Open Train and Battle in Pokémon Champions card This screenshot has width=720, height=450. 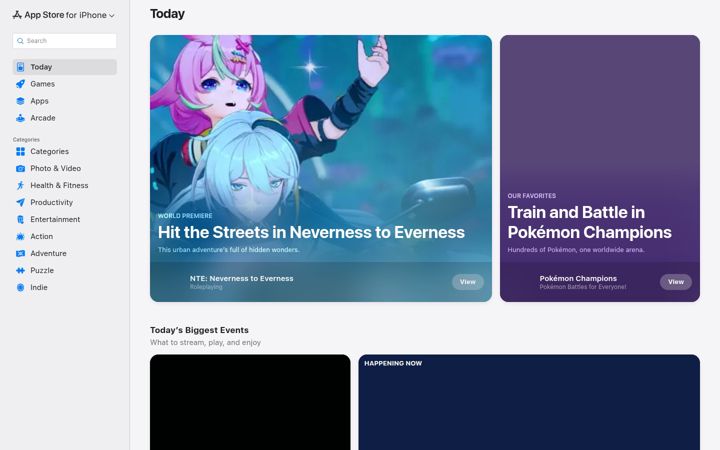coord(600,169)
